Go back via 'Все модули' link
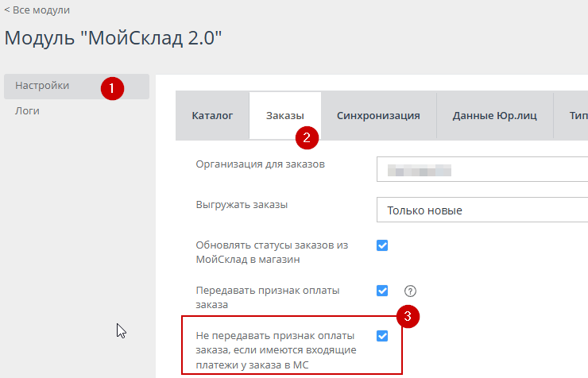The height and width of the screenshot is (378, 588). pyautogui.click(x=37, y=10)
